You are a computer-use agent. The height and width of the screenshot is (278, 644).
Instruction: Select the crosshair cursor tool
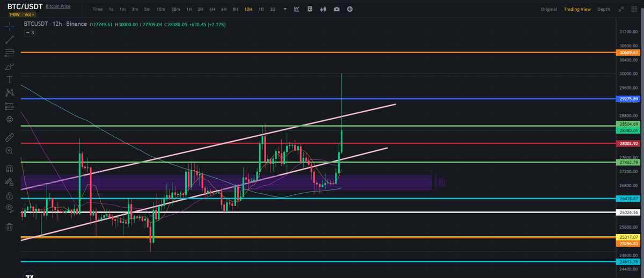click(x=9, y=26)
